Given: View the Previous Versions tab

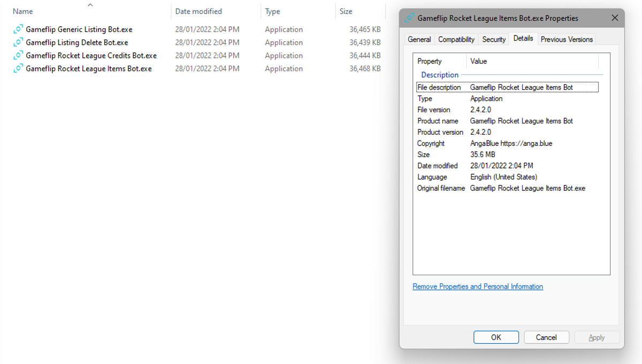Looking at the screenshot, I should click(566, 39).
